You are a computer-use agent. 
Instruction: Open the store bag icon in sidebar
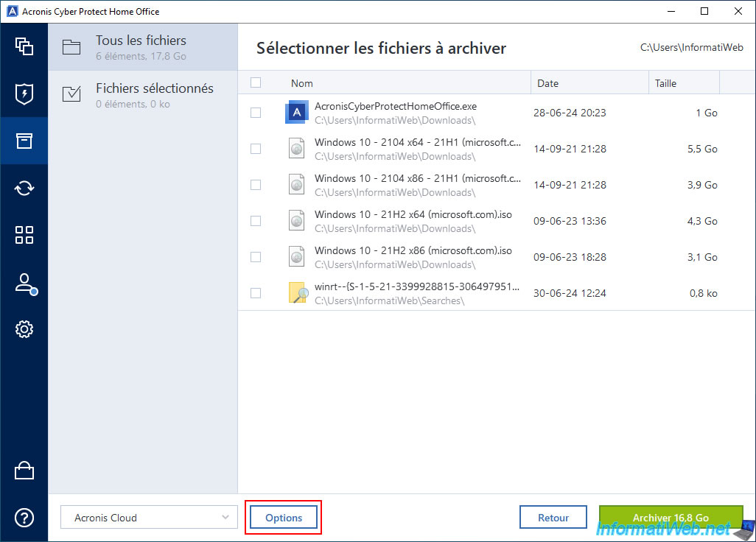pyautogui.click(x=24, y=471)
